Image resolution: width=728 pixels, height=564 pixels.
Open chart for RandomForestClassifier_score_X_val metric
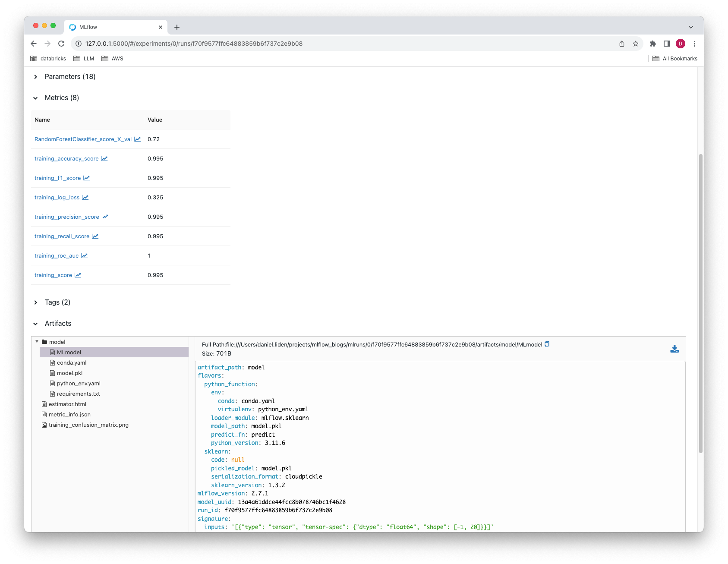[x=137, y=139]
